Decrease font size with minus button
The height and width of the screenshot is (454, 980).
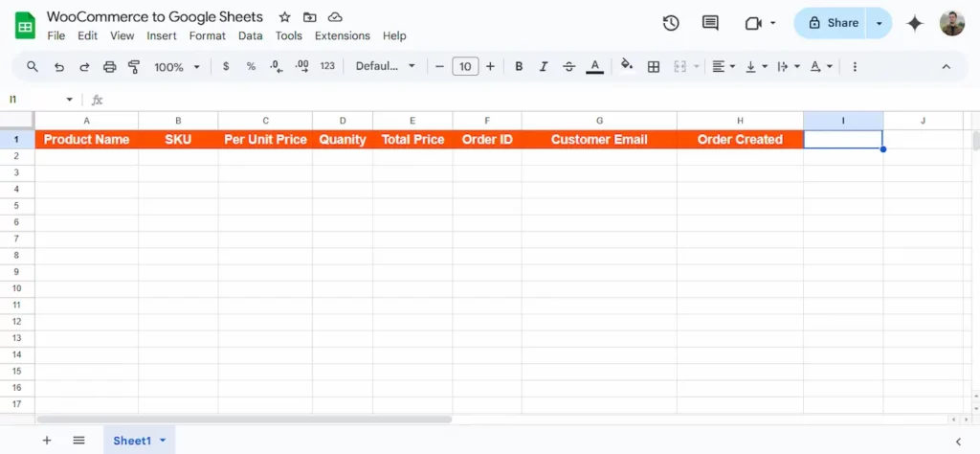439,66
